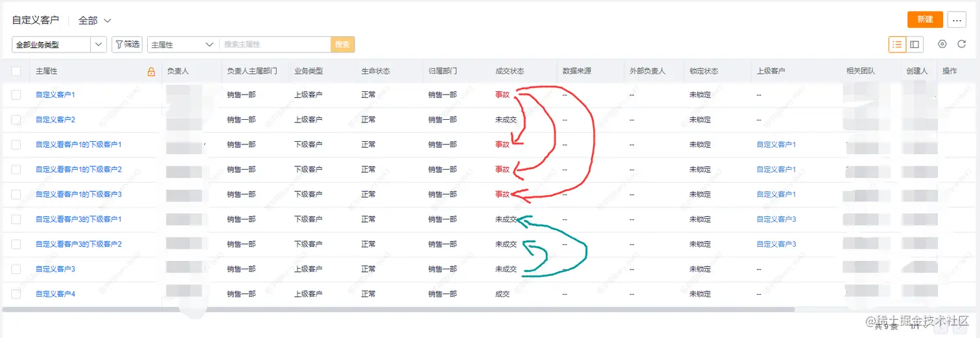Select checkbox of 自定义看客户1的下级客户3
Viewport: 980px width, 338px height.
(16, 194)
